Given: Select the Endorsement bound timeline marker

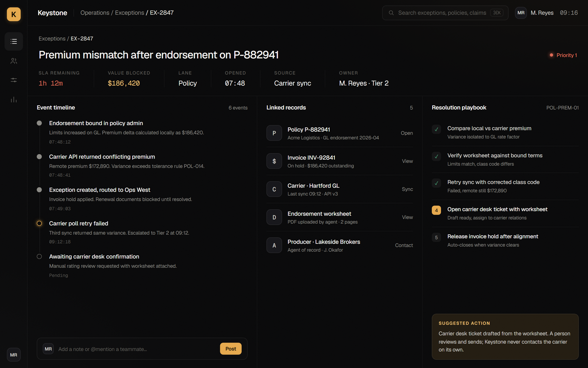Looking at the screenshot, I should pyautogui.click(x=39, y=123).
